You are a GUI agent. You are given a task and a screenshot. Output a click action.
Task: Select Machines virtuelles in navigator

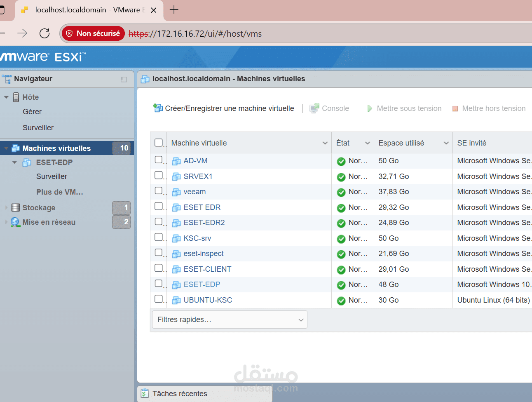click(x=56, y=148)
